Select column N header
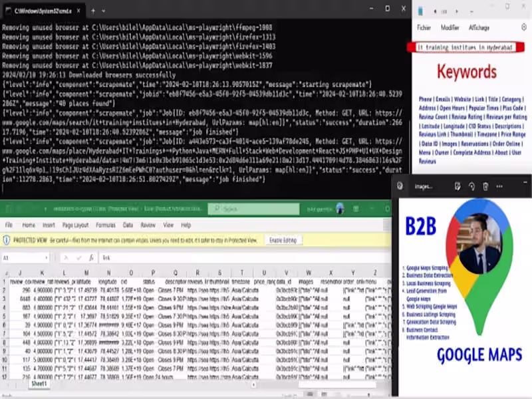Screen dimensions: 532x399 108,273
